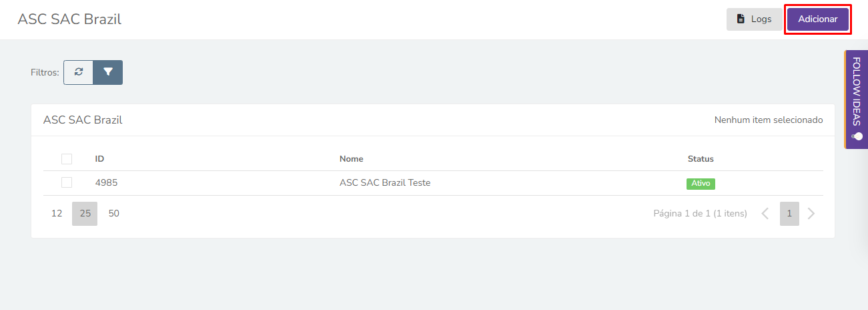Select 25 items per page
This screenshot has width=868, height=310.
[85, 214]
